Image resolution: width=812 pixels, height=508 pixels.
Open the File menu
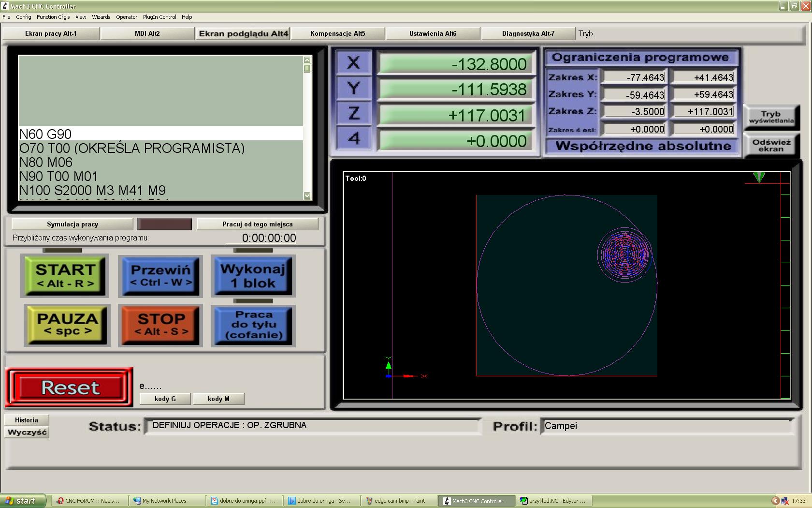pyautogui.click(x=6, y=17)
